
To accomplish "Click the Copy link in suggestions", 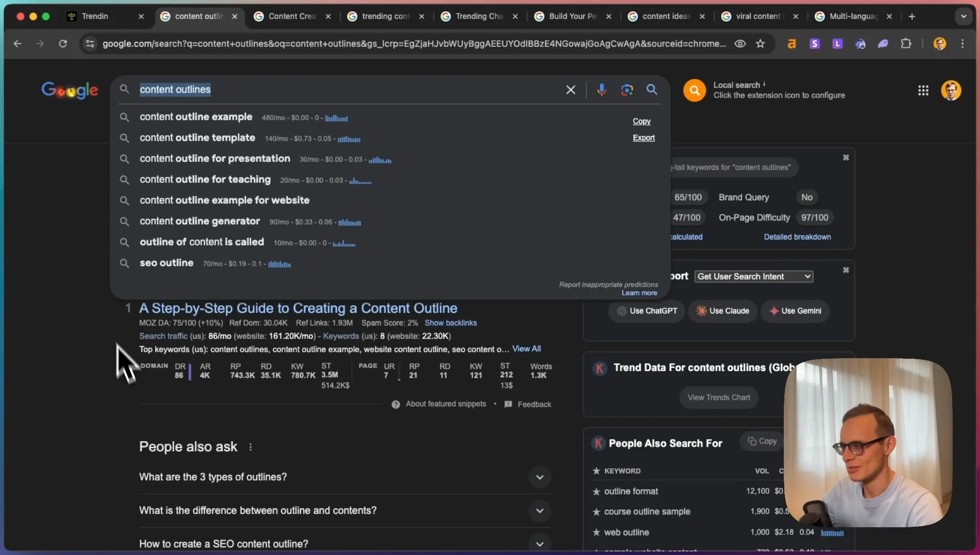I will (642, 121).
